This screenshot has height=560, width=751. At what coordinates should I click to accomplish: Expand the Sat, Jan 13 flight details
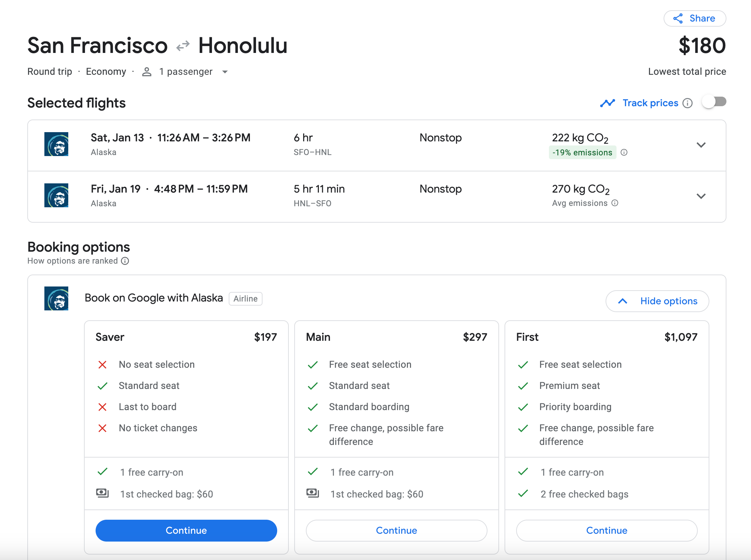tap(701, 145)
